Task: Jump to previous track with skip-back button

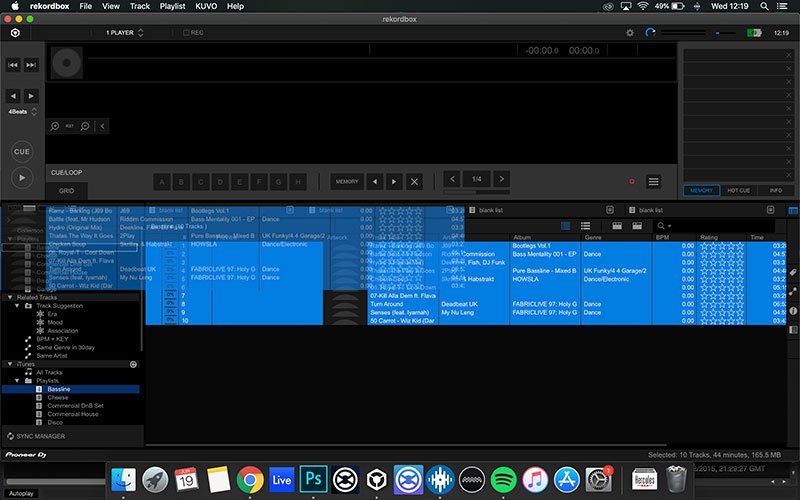Action: click(x=13, y=65)
